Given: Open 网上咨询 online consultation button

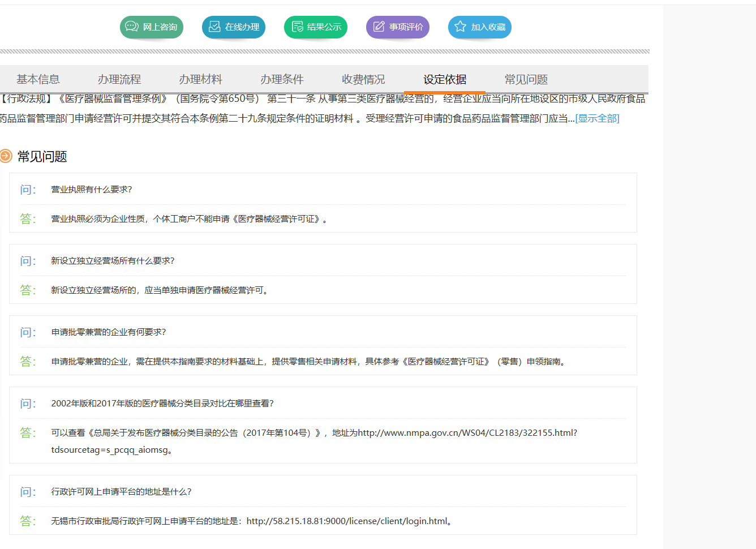Looking at the screenshot, I should point(152,27).
